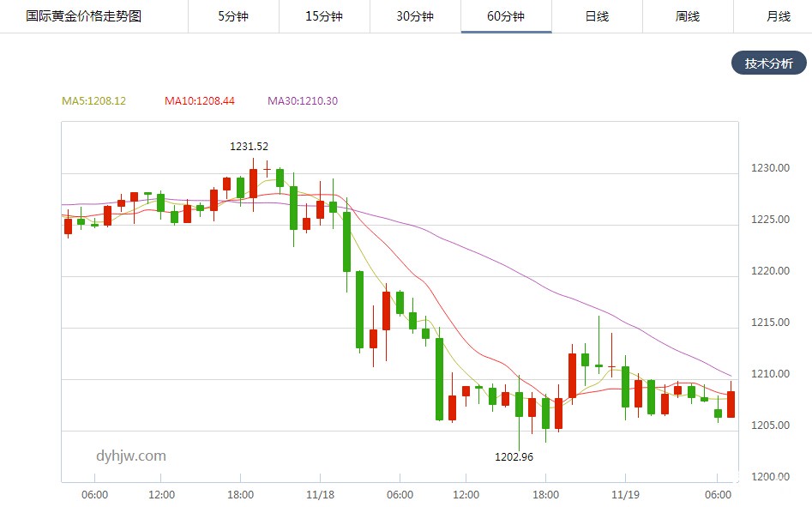812x507 pixels.
Task: Show the 周线 weekly chart
Action: [x=688, y=16]
